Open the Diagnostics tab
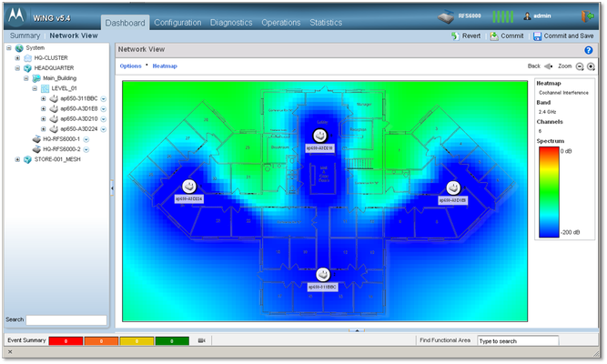This screenshot has height=364, width=607. [x=231, y=23]
